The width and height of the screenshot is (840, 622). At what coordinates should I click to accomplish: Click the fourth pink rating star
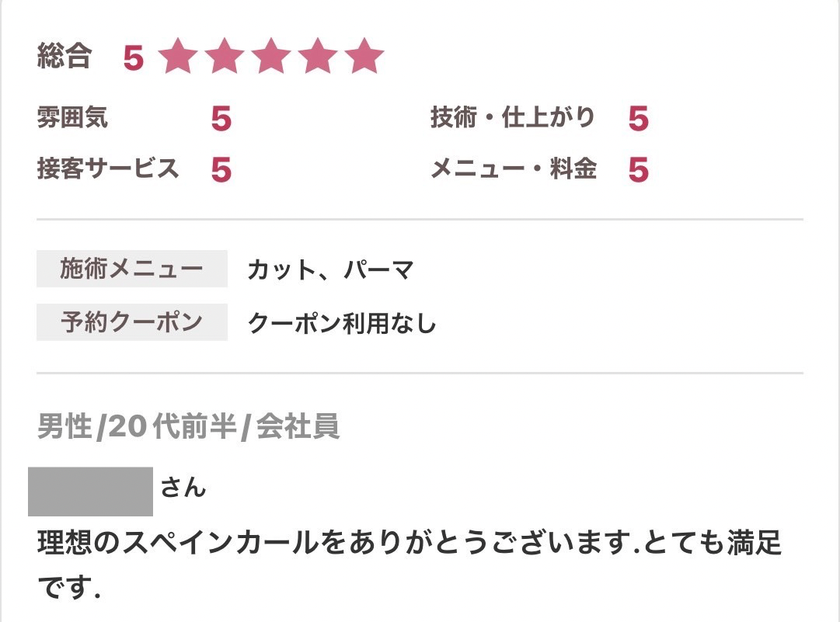[x=319, y=56]
